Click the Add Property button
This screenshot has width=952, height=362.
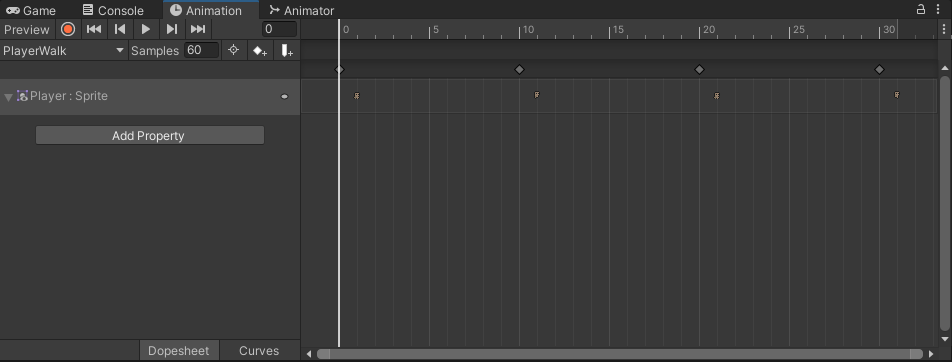tap(149, 135)
